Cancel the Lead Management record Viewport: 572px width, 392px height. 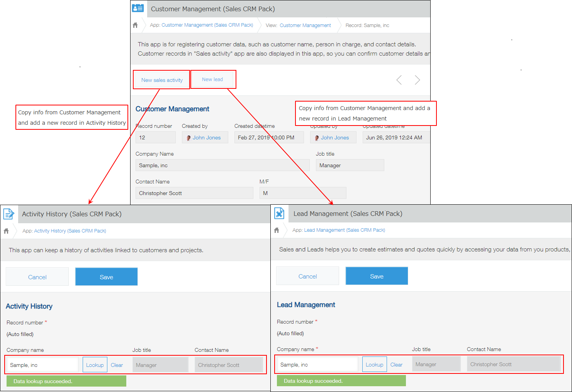click(307, 276)
